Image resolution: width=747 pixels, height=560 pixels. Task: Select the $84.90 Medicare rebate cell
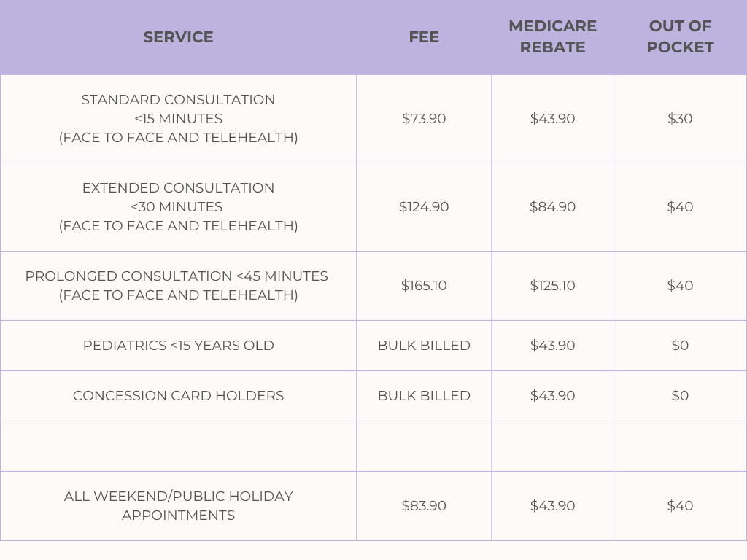pos(552,207)
